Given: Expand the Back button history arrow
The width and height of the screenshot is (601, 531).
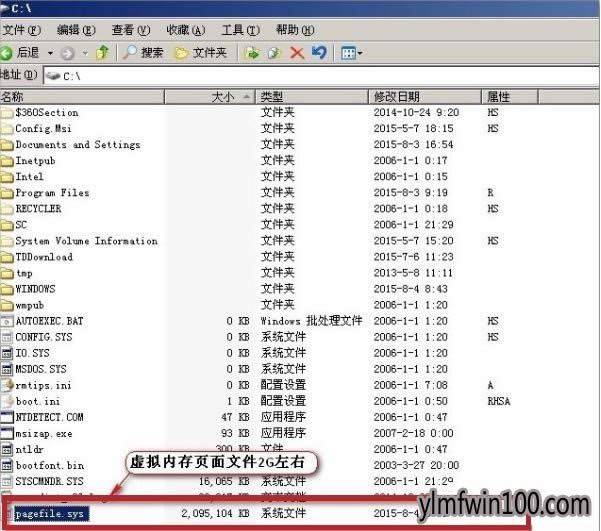Looking at the screenshot, I should point(48,52).
